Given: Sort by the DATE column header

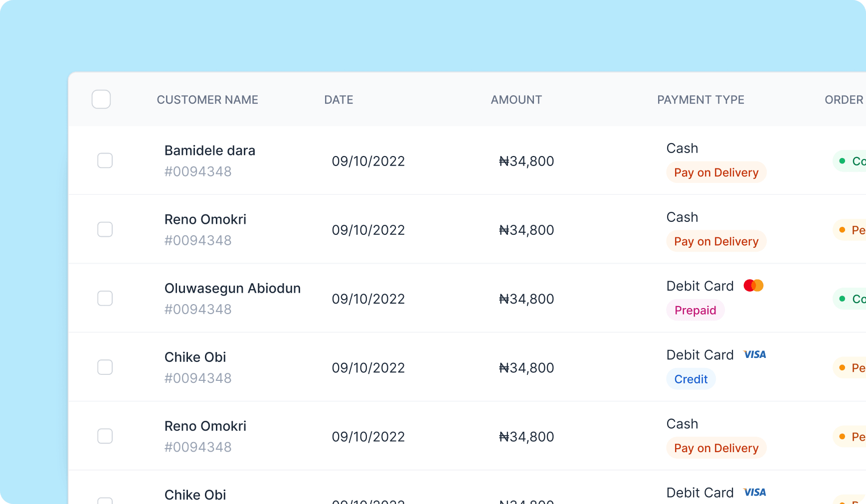Looking at the screenshot, I should (x=339, y=100).
